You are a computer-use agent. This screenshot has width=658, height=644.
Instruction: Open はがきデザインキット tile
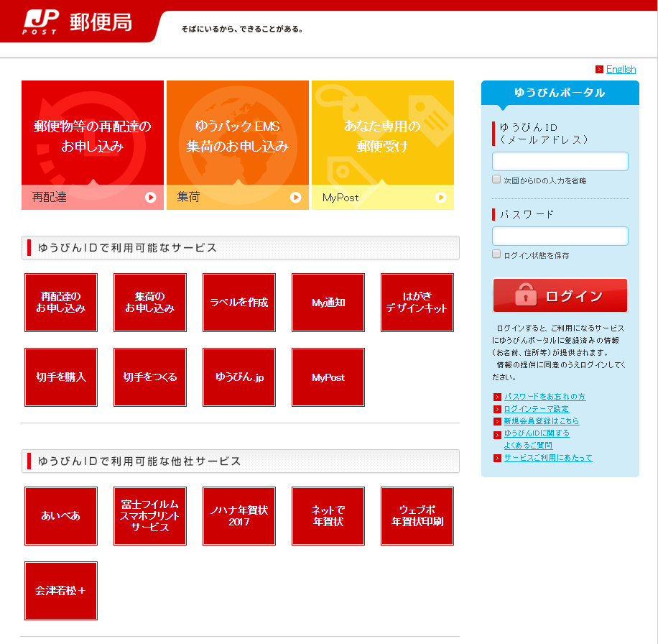pos(417,303)
